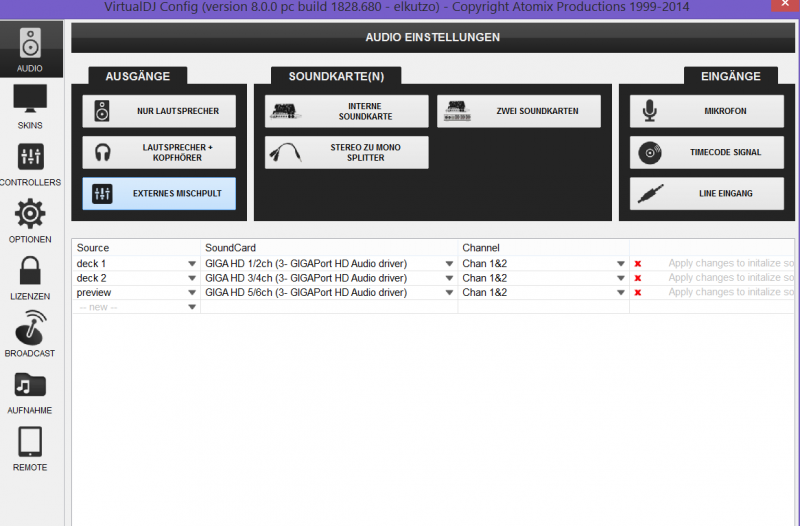Open the Optionen gear section
The height and width of the screenshot is (526, 800).
(30, 221)
